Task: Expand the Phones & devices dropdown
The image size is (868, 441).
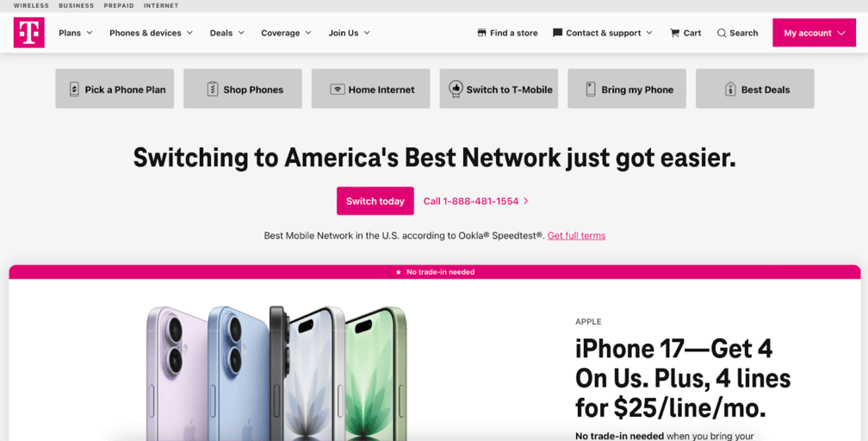Action: (x=152, y=34)
